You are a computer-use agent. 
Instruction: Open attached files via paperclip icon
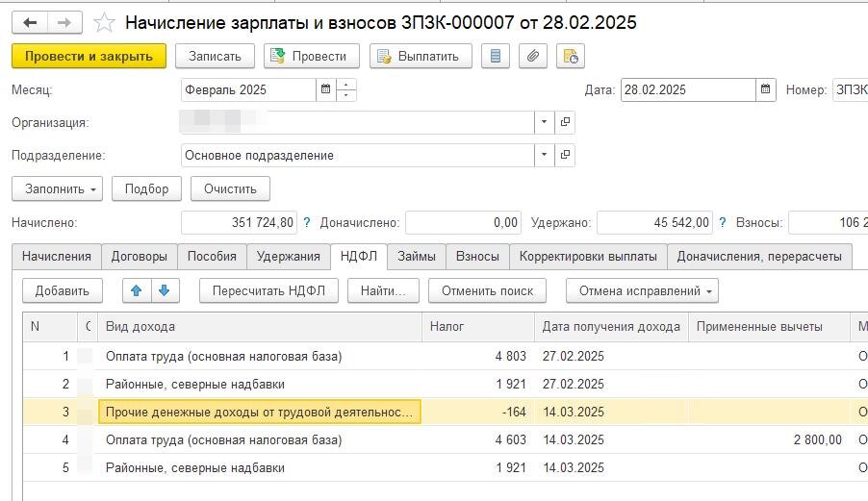point(532,57)
